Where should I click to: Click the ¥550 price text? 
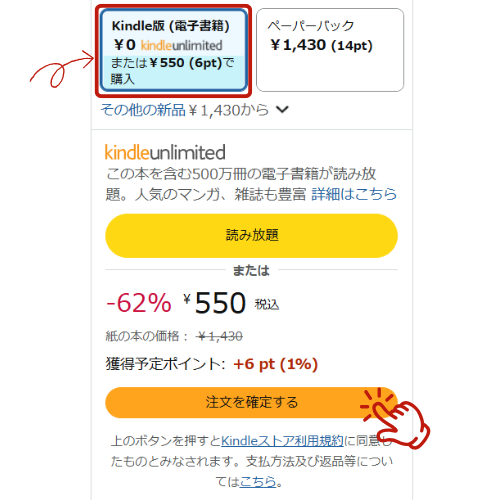pyautogui.click(x=215, y=303)
